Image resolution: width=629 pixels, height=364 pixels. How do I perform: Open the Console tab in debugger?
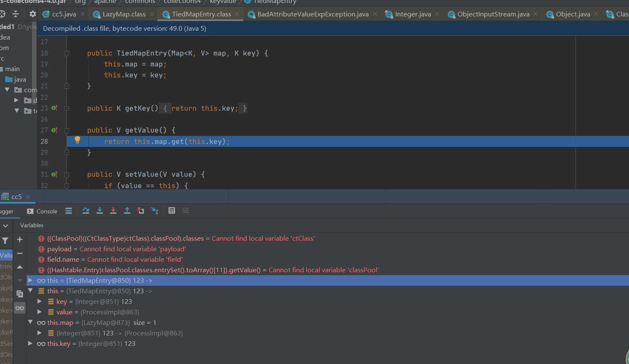pos(42,211)
